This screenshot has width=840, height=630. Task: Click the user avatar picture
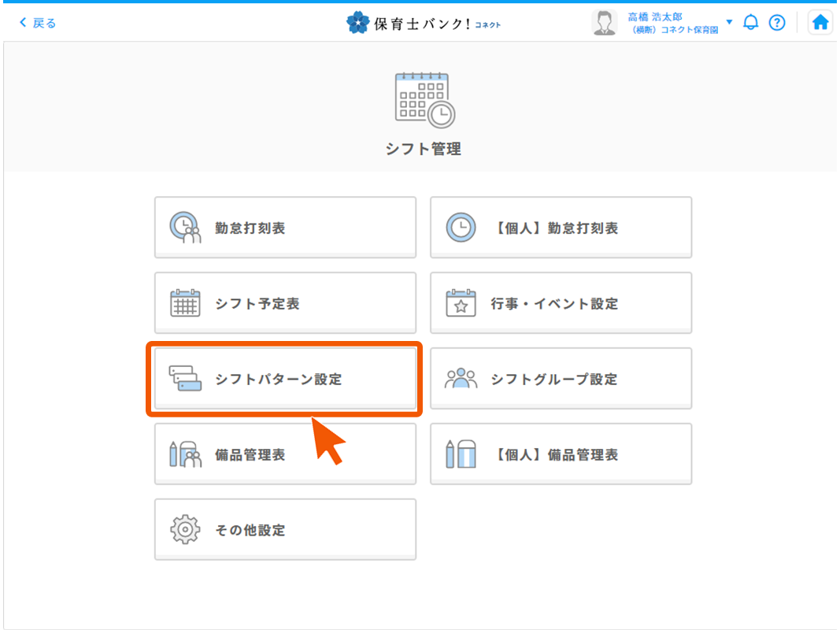pos(604,23)
